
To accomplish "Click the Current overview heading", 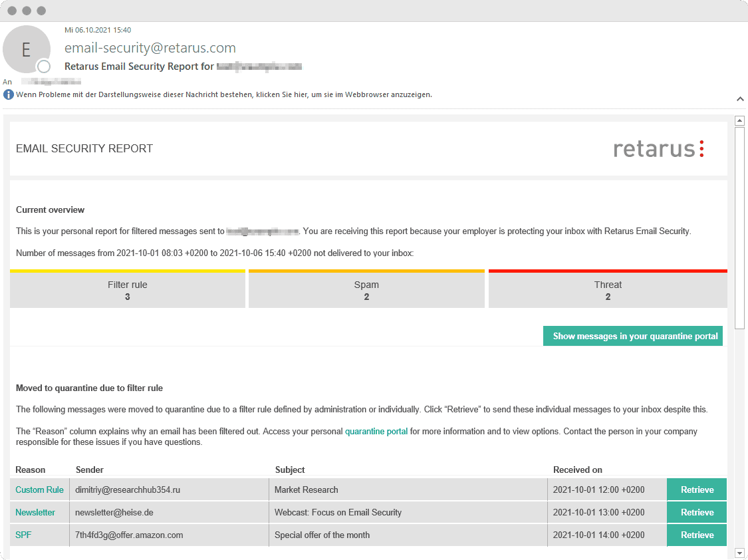I will coord(50,210).
